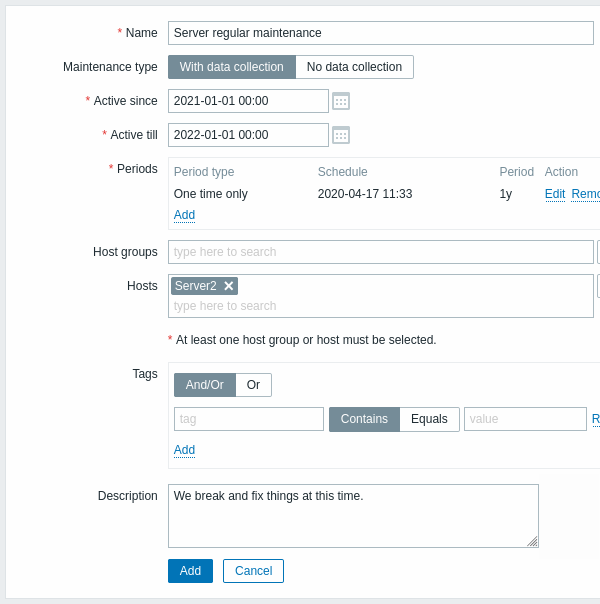600x604 pixels.
Task: Click the Host groups search field
Action: click(380, 252)
